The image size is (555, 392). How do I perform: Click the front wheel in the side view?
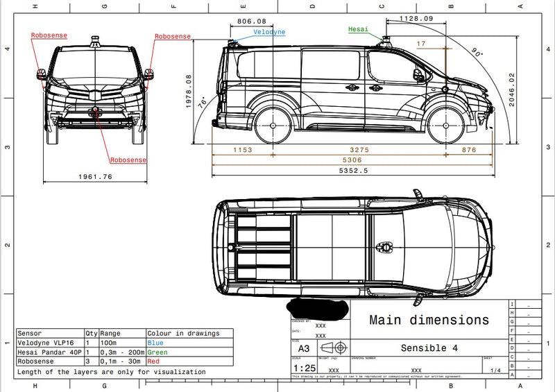[x=446, y=126]
